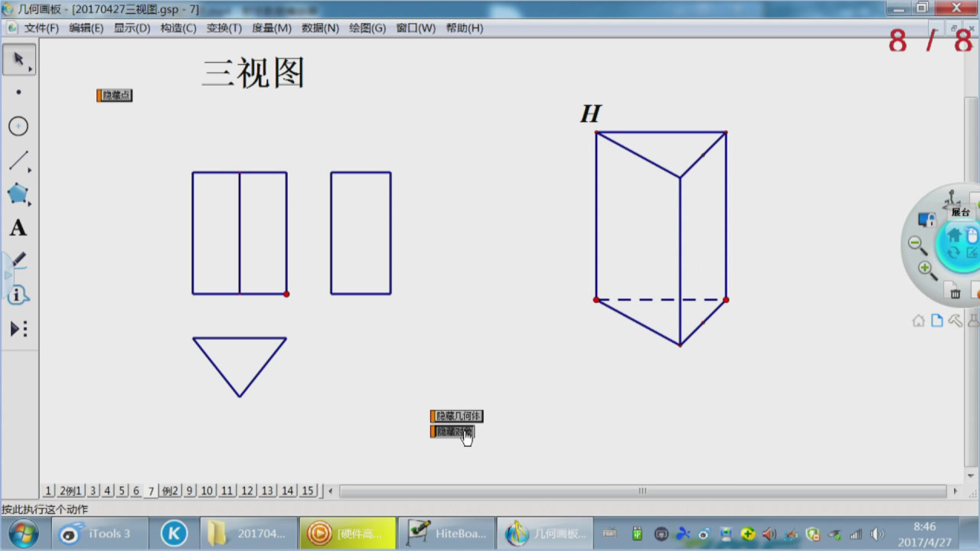Click the small house icon below radial menu
Image resolution: width=980 pixels, height=551 pixels.
point(919,321)
